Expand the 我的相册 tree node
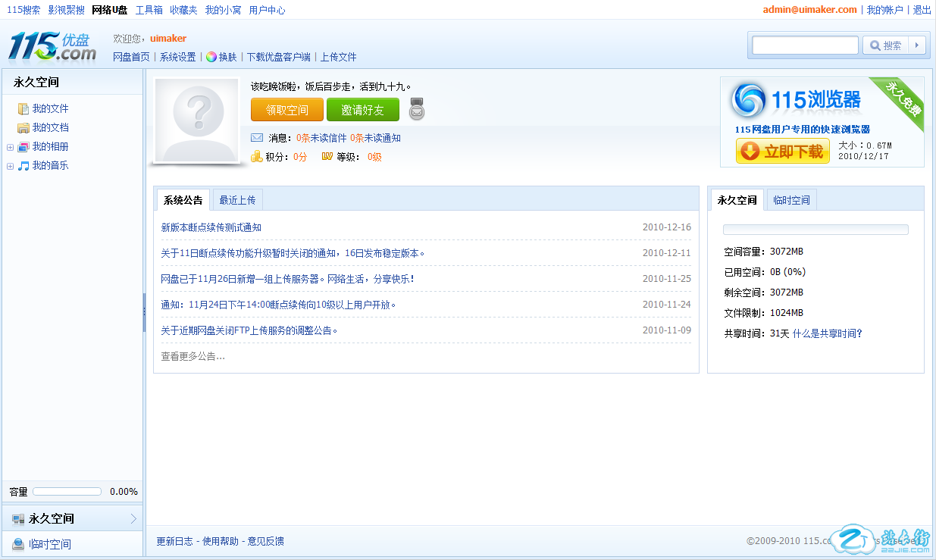 pos(10,147)
